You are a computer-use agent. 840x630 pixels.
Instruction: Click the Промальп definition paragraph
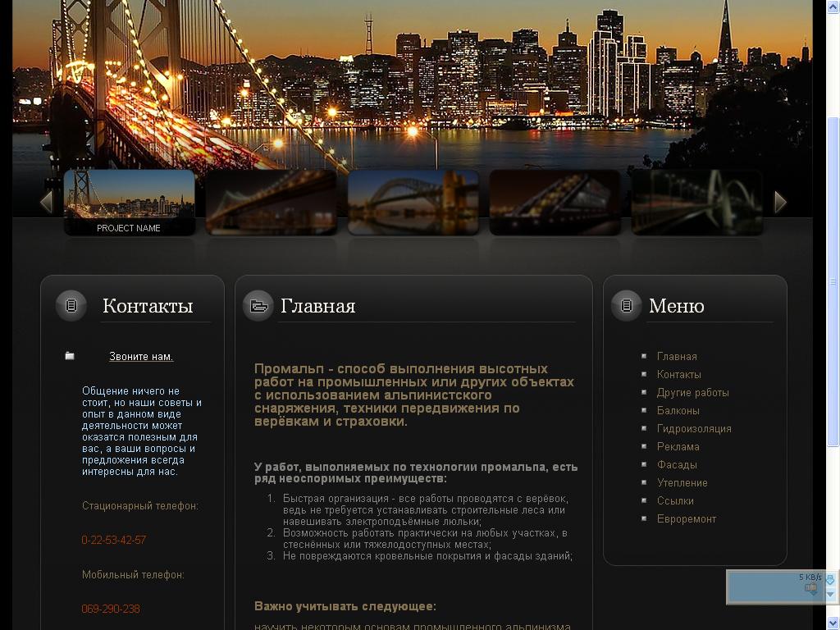point(414,395)
